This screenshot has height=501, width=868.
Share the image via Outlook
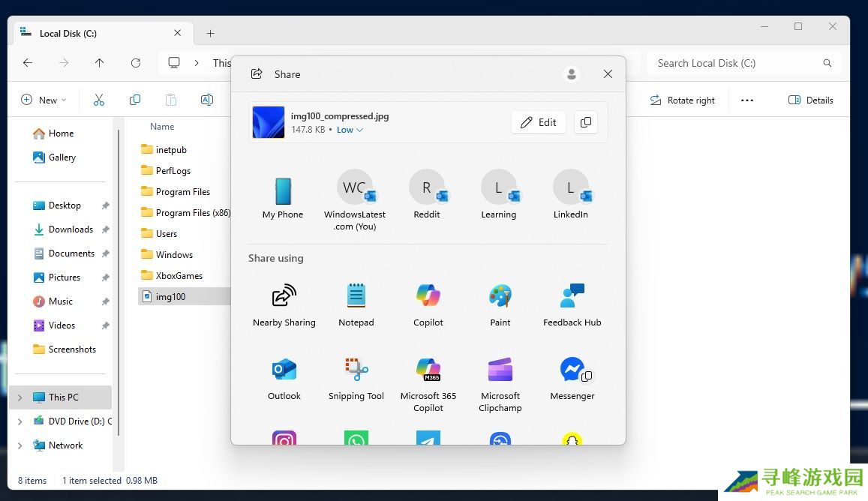click(284, 379)
